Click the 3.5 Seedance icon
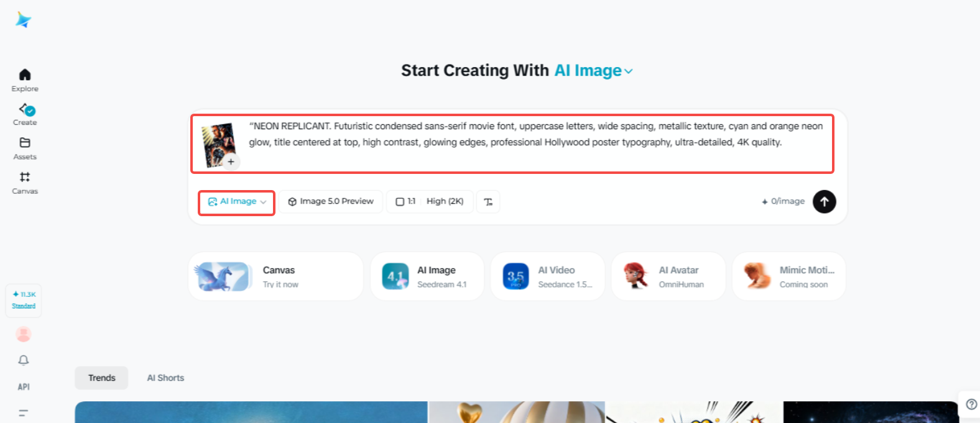Image resolution: width=980 pixels, height=423 pixels. pos(515,276)
